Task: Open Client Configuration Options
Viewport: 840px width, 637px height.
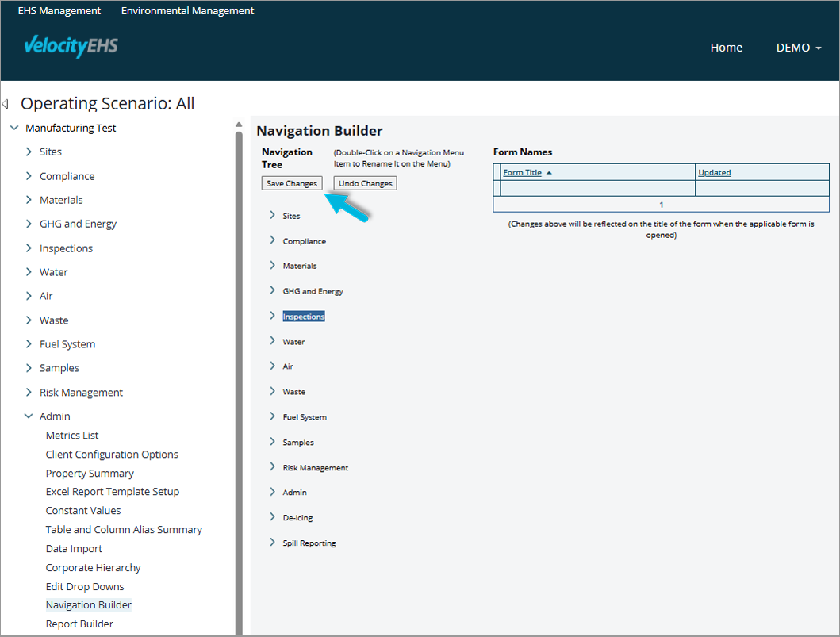Action: 112,455
